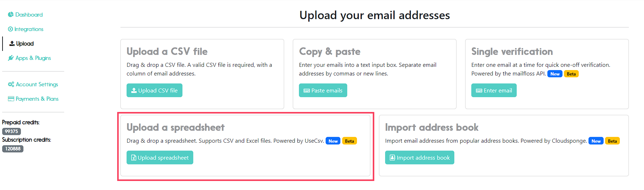Click the Upload arrow icon in sidebar

tap(12, 43)
